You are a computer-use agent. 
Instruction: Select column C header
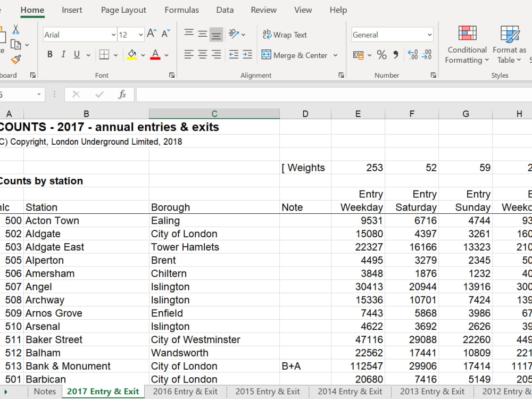tap(214, 114)
